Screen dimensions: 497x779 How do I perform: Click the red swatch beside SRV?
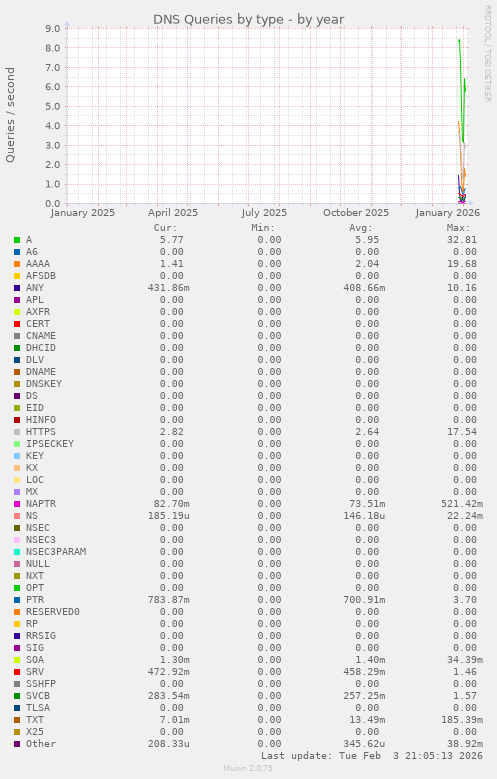click(17, 672)
